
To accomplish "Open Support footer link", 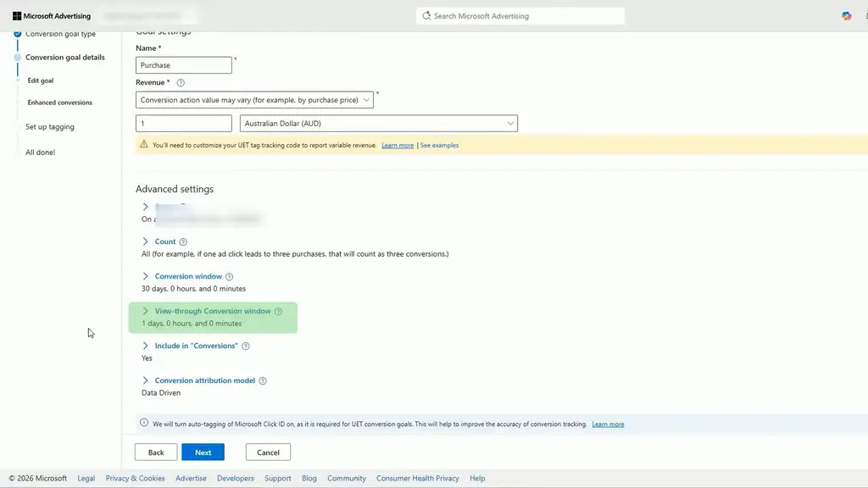I will (x=278, y=479).
